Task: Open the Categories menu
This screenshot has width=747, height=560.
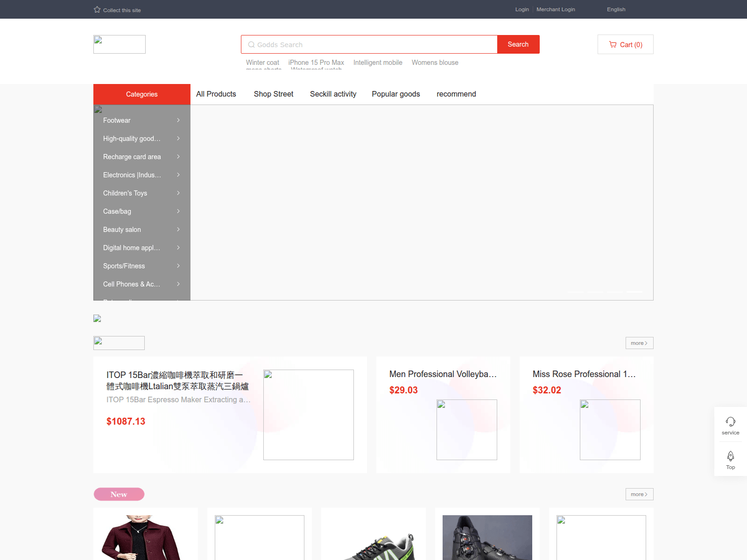Action: point(141,94)
